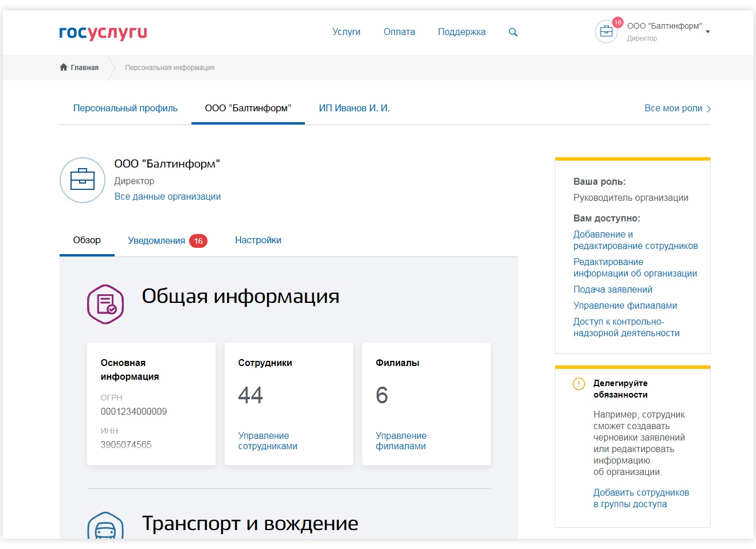This screenshot has height=549, width=756.
Task: Switch to Персональный профиль tab
Action: click(x=126, y=108)
